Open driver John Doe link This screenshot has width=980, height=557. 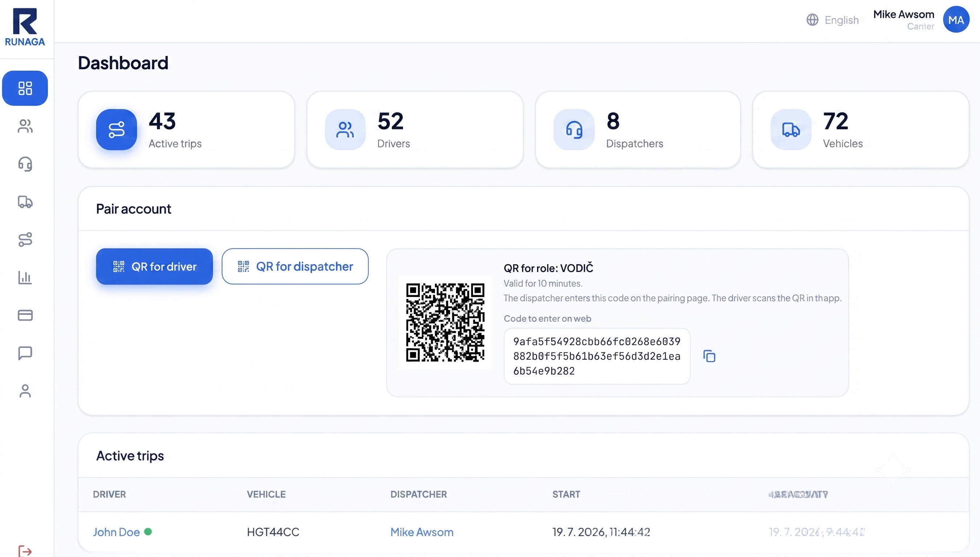pyautogui.click(x=116, y=532)
